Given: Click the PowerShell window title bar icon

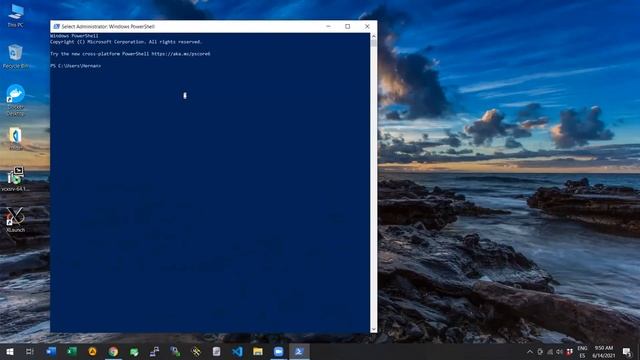Looking at the screenshot, I should point(56,26).
